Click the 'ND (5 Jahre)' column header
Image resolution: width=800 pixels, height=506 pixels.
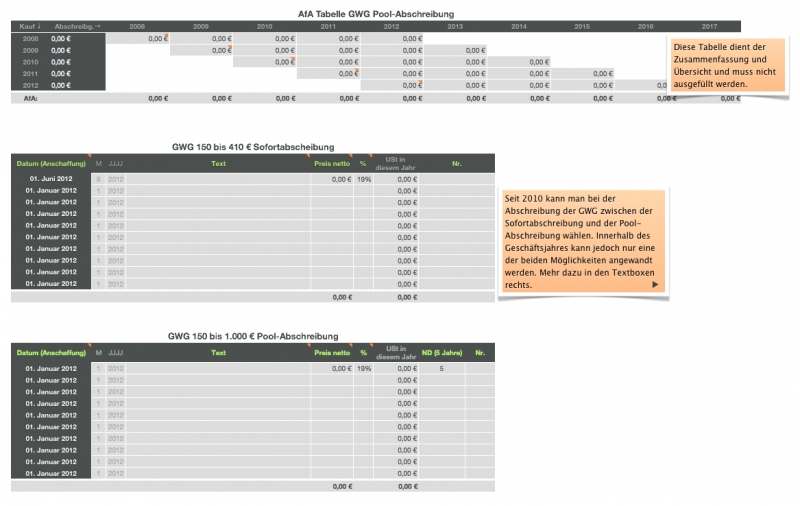[x=441, y=352]
